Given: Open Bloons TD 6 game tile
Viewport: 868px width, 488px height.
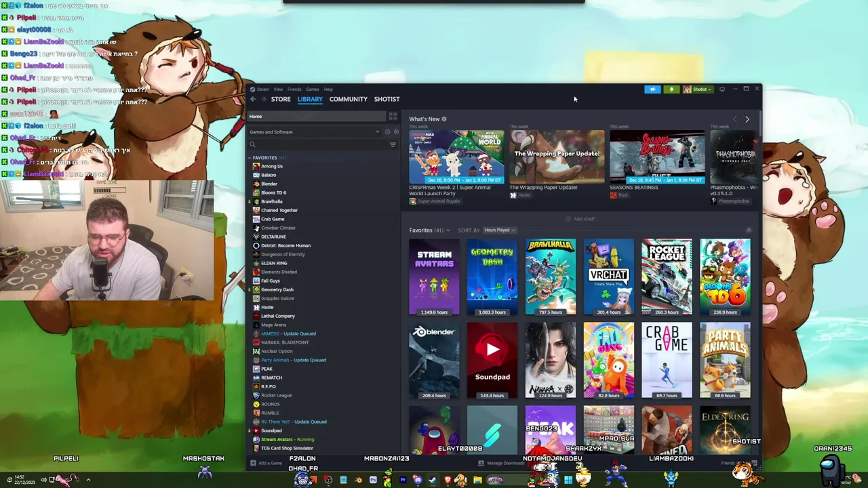Looking at the screenshot, I should click(726, 277).
